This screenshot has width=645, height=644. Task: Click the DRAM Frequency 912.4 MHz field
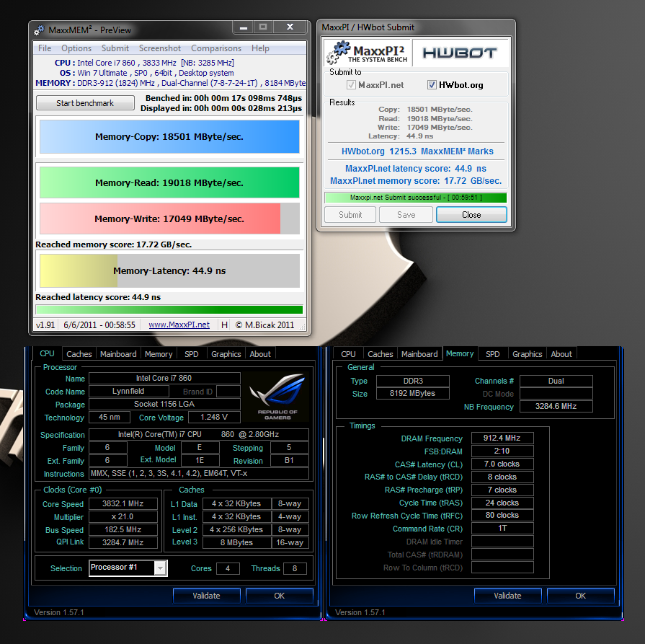(x=502, y=438)
